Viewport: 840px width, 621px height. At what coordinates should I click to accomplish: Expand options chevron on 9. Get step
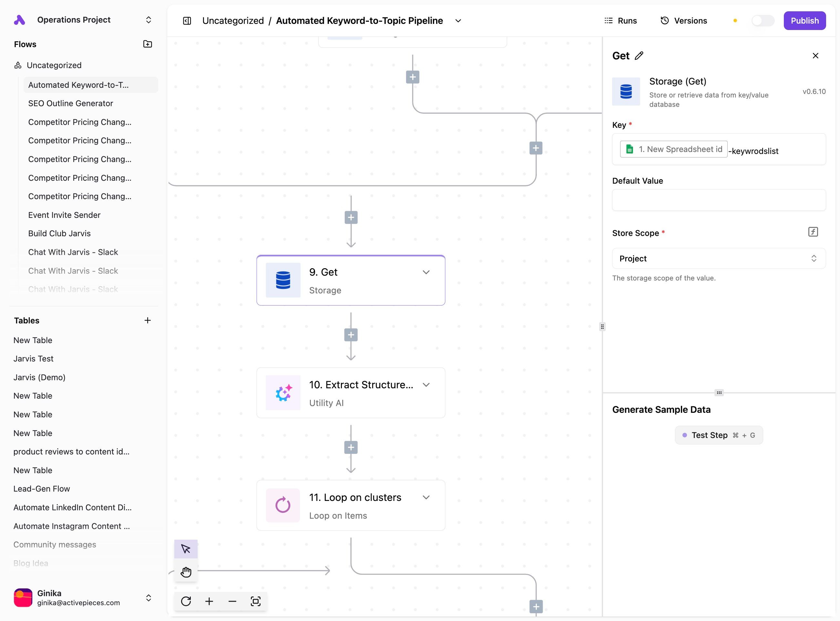(426, 272)
